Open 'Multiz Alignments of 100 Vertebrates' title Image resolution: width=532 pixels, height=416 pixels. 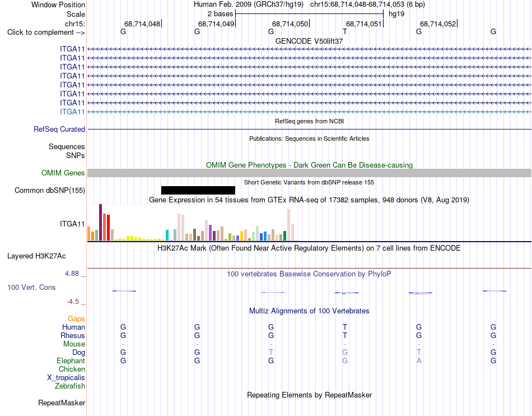point(309,311)
